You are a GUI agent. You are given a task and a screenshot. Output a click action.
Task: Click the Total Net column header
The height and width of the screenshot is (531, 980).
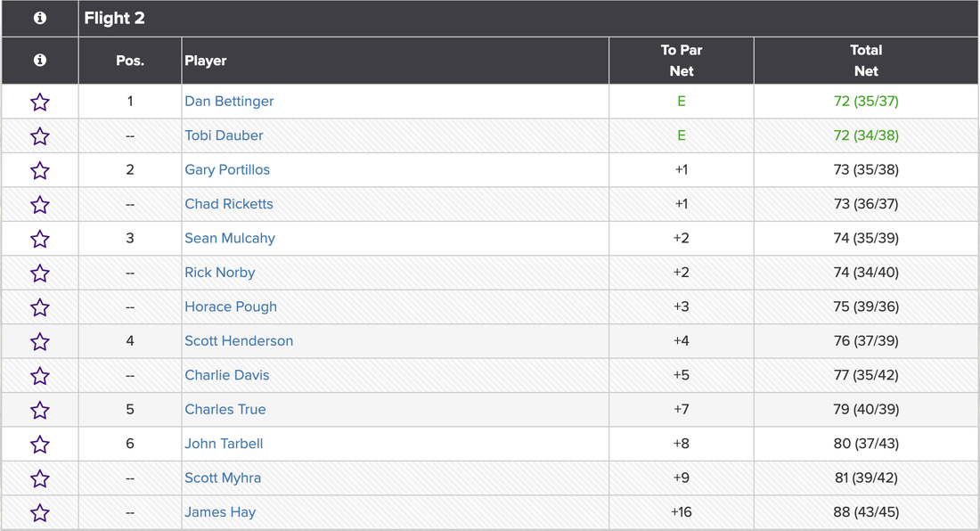click(x=865, y=61)
